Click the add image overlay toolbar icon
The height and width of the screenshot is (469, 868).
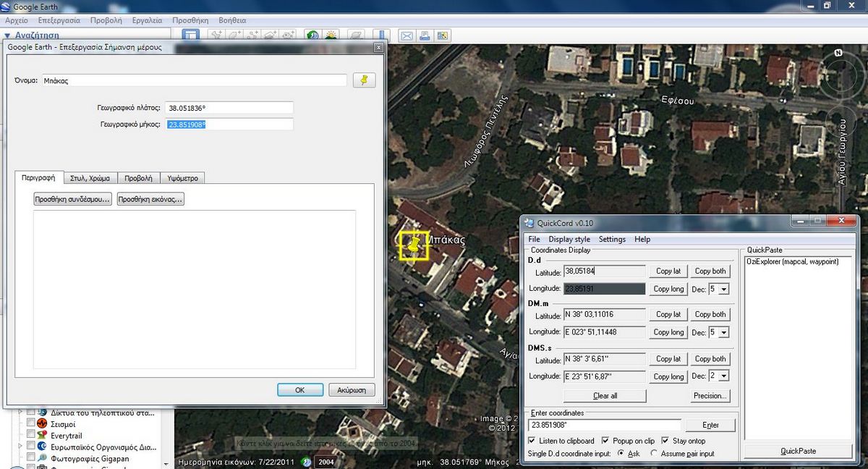271,35
